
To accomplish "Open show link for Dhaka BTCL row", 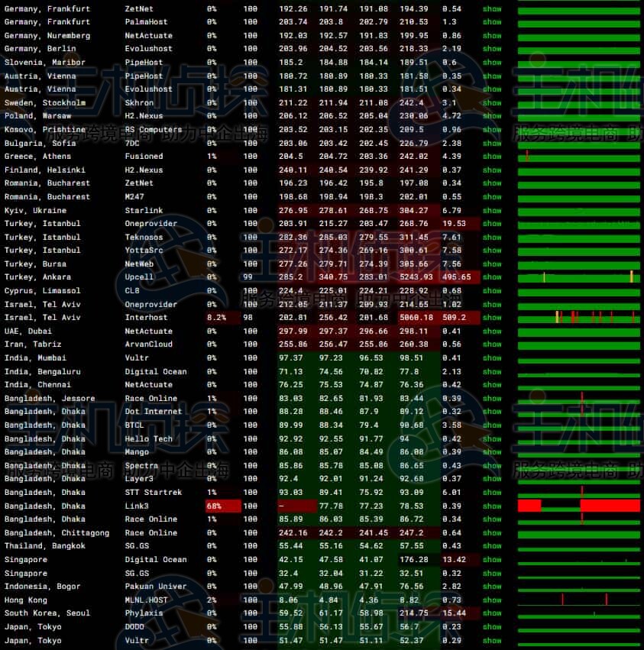I will tap(492, 425).
